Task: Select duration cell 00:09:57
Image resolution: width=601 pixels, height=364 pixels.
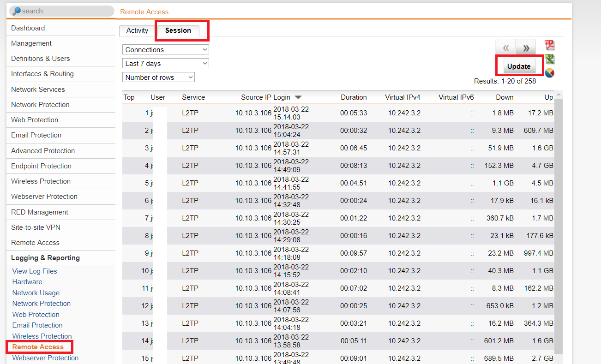Action: pos(354,253)
